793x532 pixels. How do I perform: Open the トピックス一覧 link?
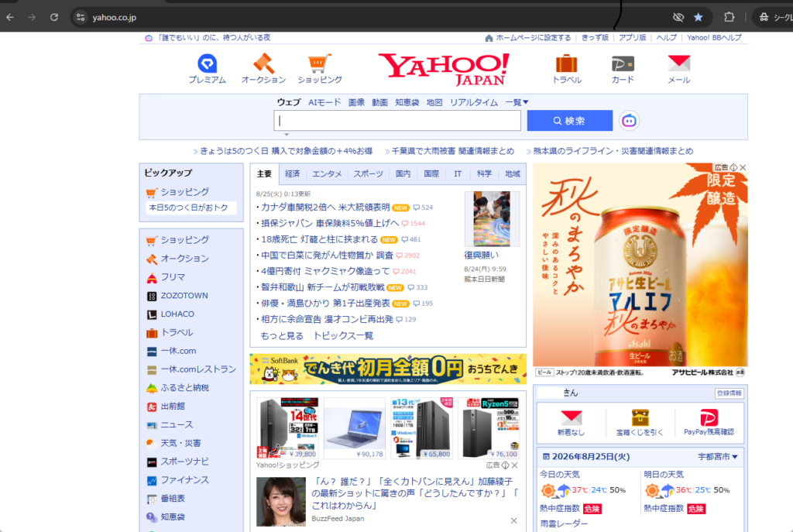pos(343,336)
